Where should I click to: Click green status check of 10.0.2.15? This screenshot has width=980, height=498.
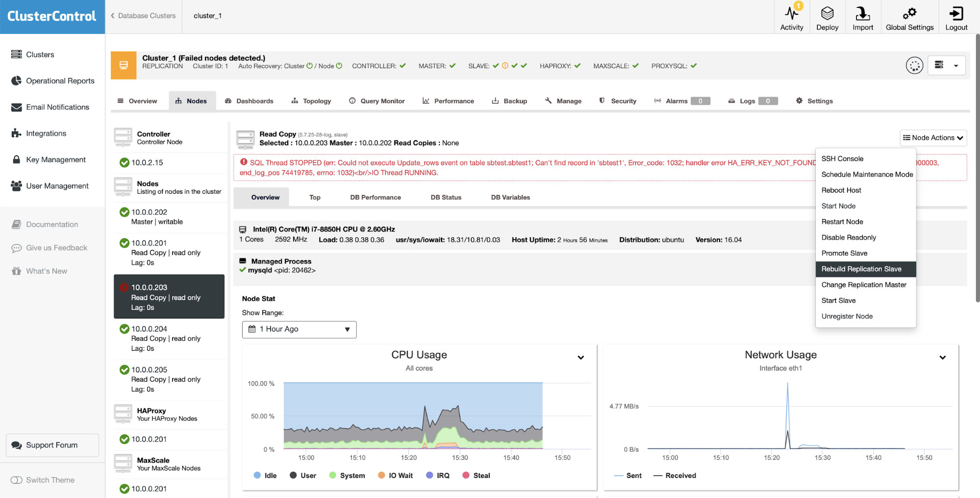pos(125,162)
